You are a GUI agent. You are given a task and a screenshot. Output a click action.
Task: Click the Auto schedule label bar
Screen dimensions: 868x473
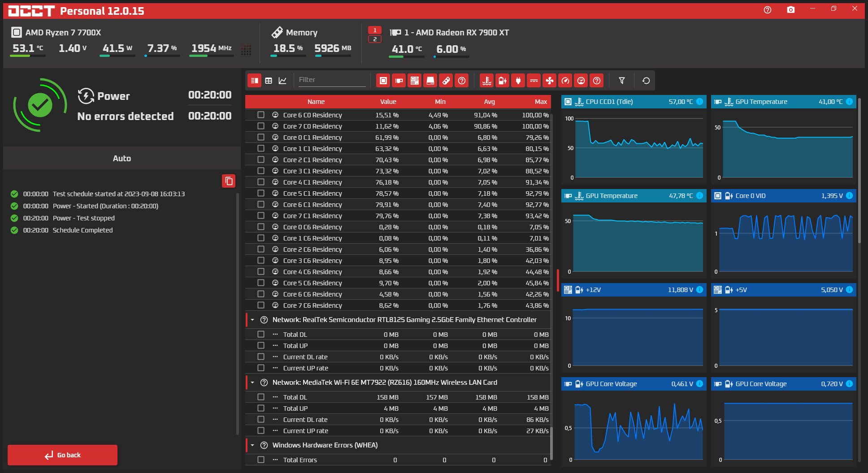coord(122,159)
